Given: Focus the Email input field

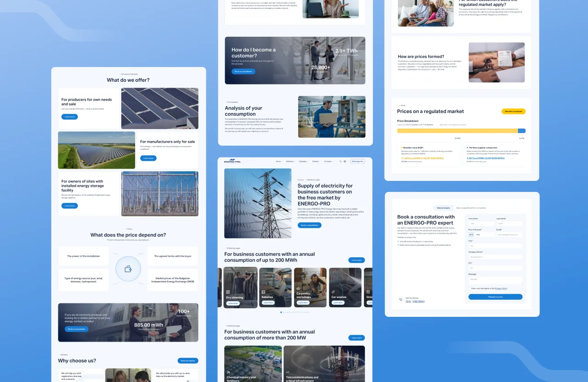Looking at the screenshot, I should tap(509, 235).
